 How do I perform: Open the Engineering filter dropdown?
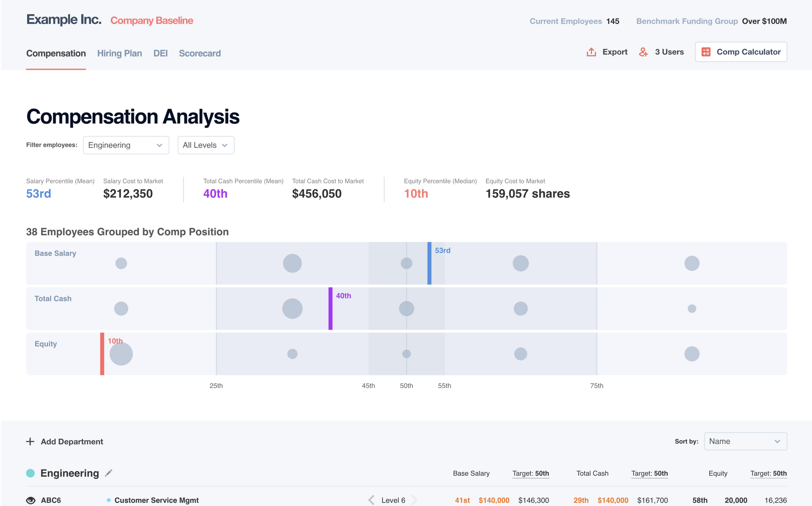tap(126, 145)
